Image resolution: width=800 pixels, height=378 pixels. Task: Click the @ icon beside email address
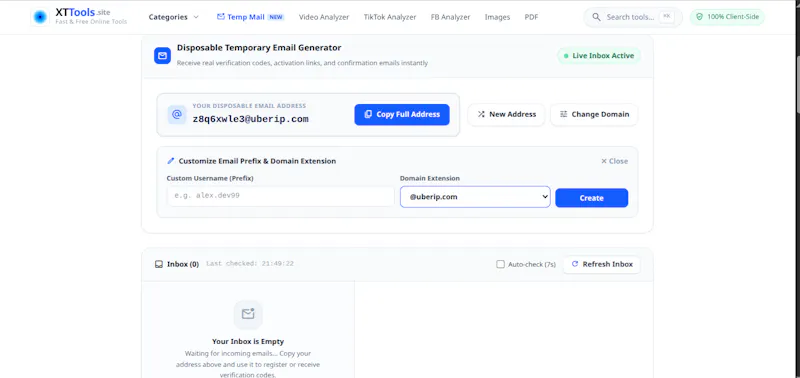coord(177,115)
